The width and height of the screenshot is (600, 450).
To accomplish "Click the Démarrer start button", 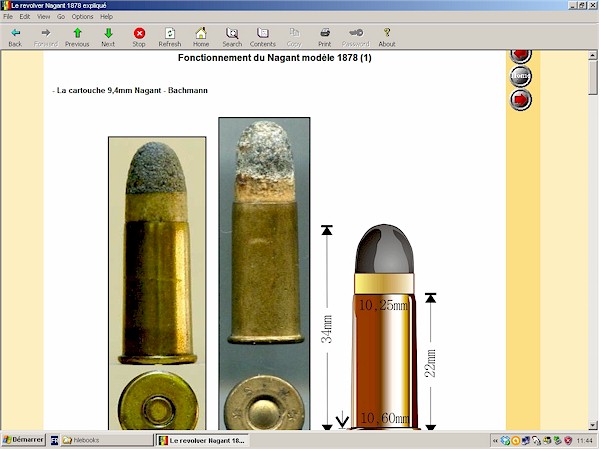I will click(23, 440).
